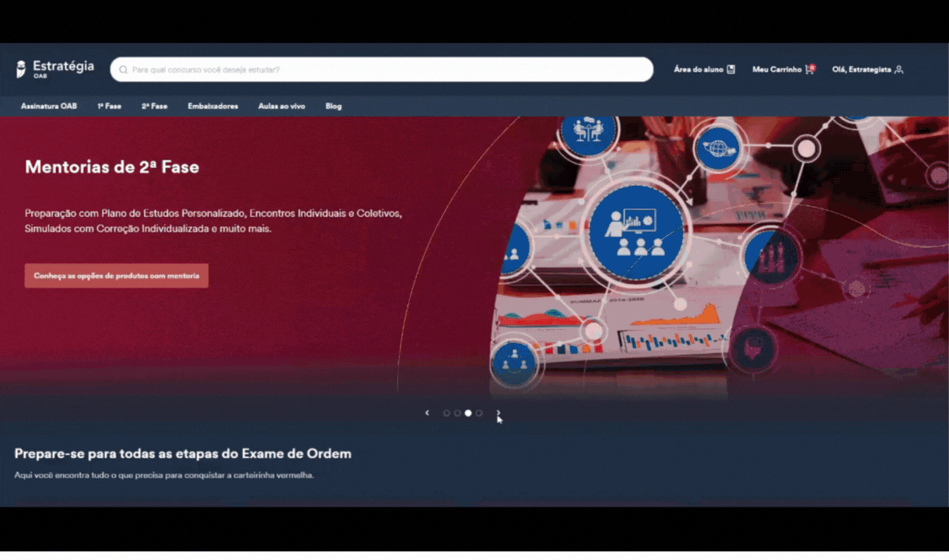Open the Olá, Estrategista account menu

click(867, 69)
